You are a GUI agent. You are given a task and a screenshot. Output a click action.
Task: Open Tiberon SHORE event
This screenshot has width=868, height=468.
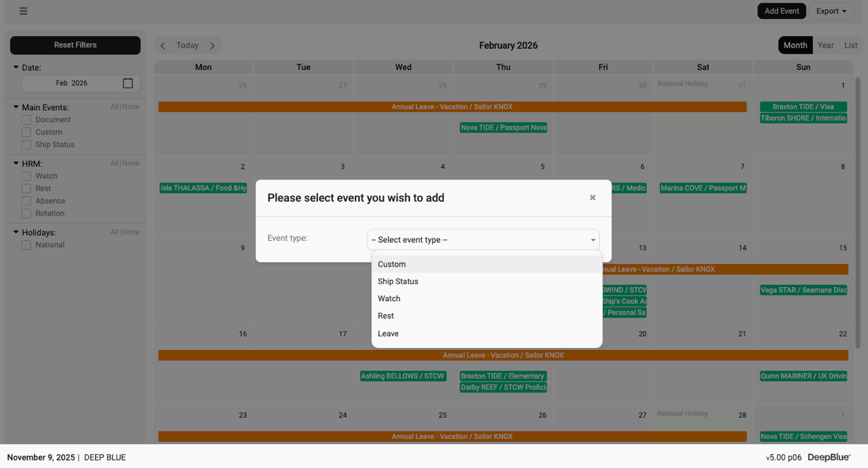(x=804, y=118)
